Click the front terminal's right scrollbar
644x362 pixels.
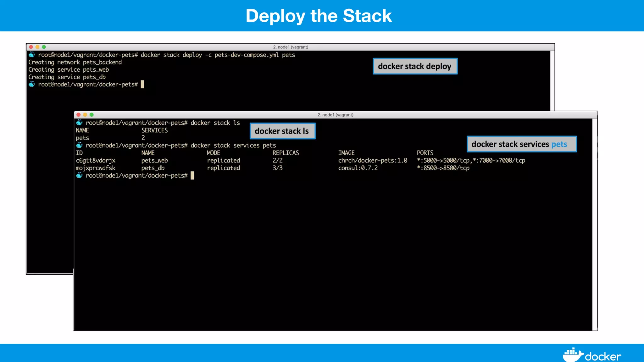click(x=595, y=223)
